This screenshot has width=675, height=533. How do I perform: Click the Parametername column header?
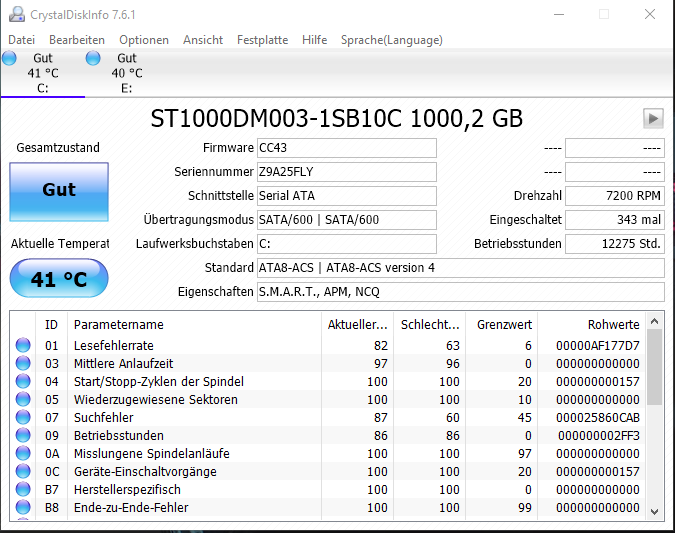click(x=195, y=325)
